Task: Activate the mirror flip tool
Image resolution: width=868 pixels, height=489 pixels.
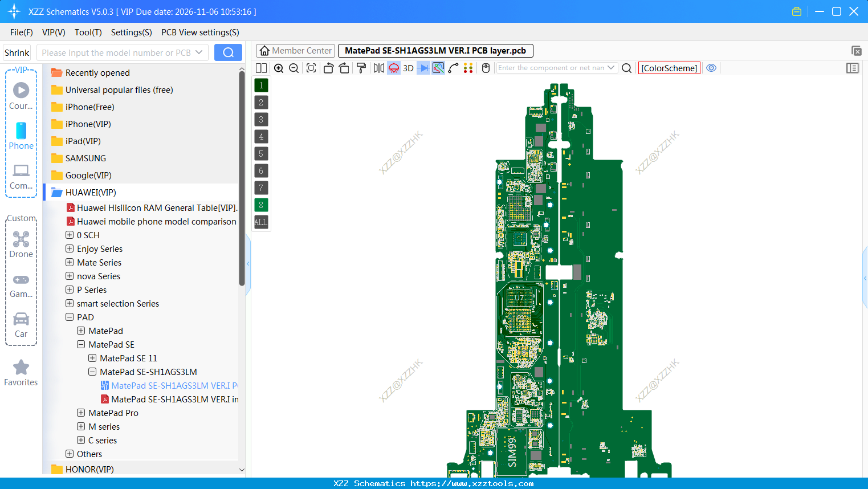Action: [x=378, y=68]
